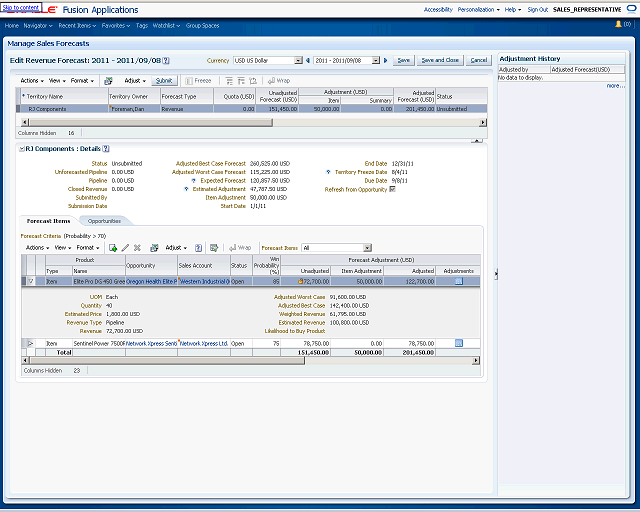Click the detach table icon in items toolbar
Image resolution: width=640 pixels, height=512 pixels.
point(214,248)
